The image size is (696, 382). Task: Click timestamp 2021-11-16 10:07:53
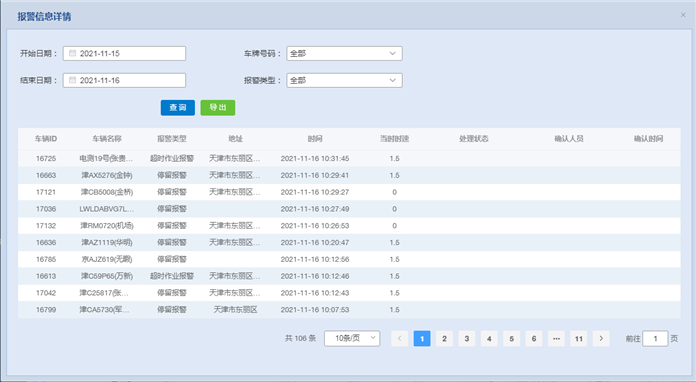[x=315, y=310]
